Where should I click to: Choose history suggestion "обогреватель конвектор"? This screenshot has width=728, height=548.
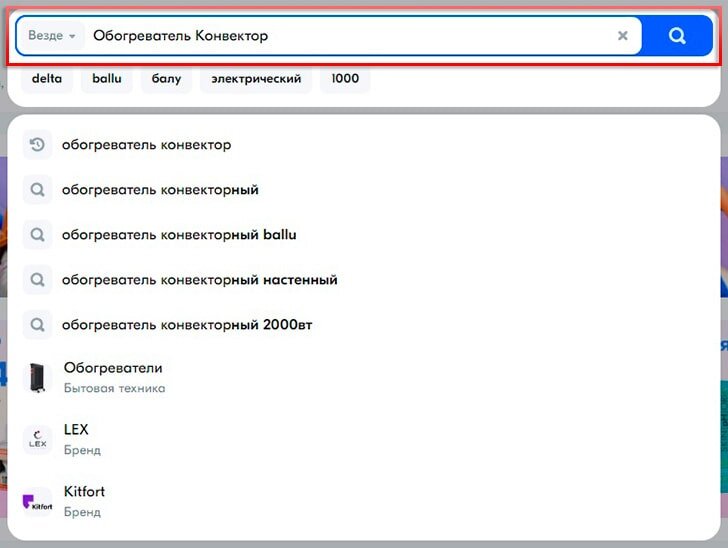pyautogui.click(x=364, y=145)
